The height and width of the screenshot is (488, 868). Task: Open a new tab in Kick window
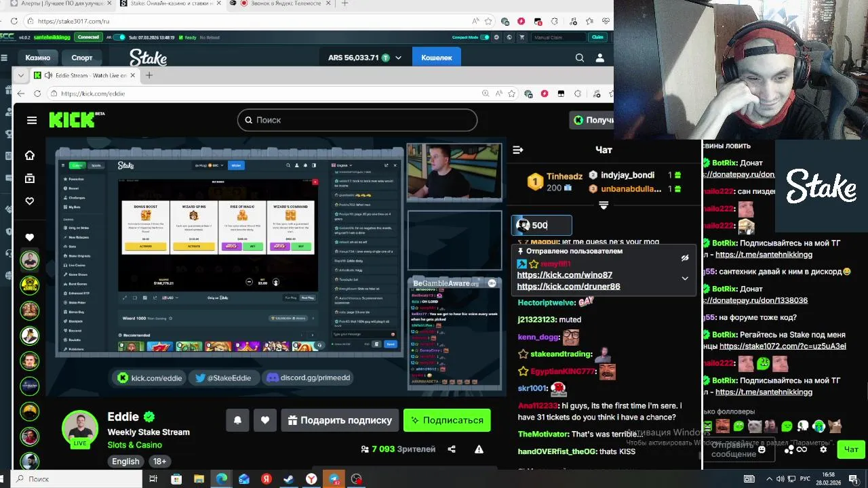(149, 75)
